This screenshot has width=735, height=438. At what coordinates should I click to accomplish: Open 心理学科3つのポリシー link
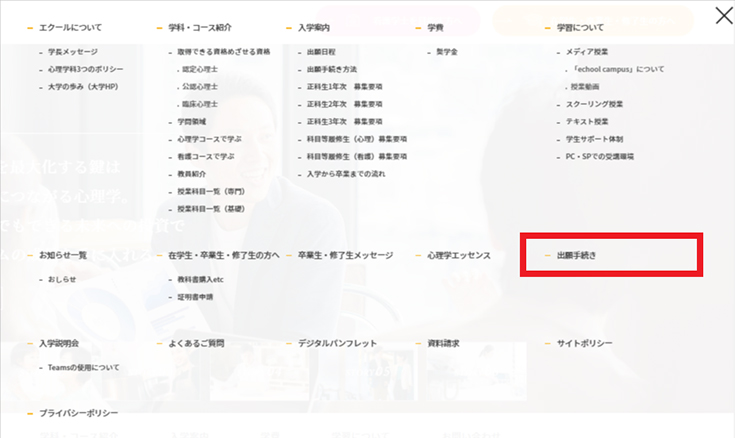click(x=85, y=69)
